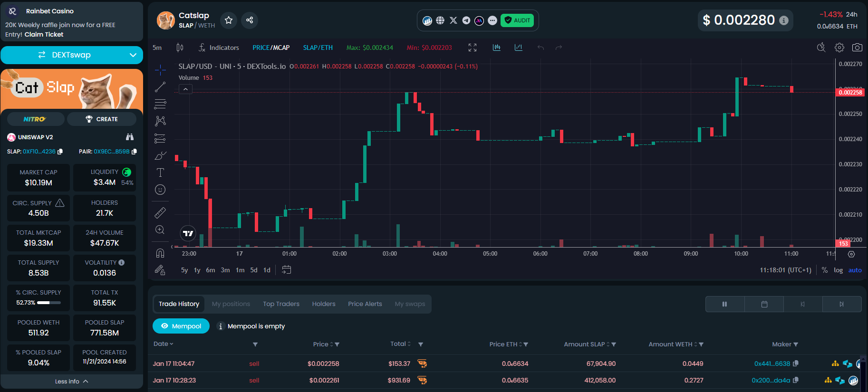The height and width of the screenshot is (392, 868).
Task: Click the CREATE button
Action: pos(101,119)
